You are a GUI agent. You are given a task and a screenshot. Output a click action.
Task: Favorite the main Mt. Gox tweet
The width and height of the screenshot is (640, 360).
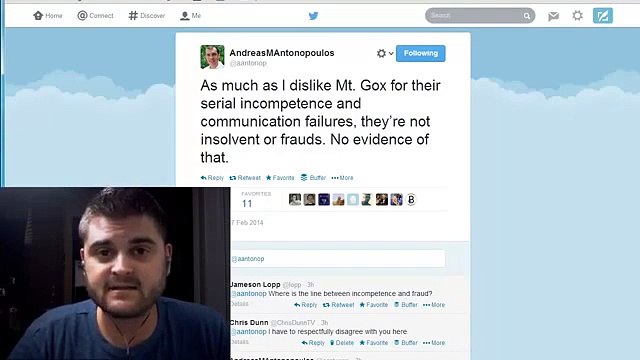coord(280,178)
